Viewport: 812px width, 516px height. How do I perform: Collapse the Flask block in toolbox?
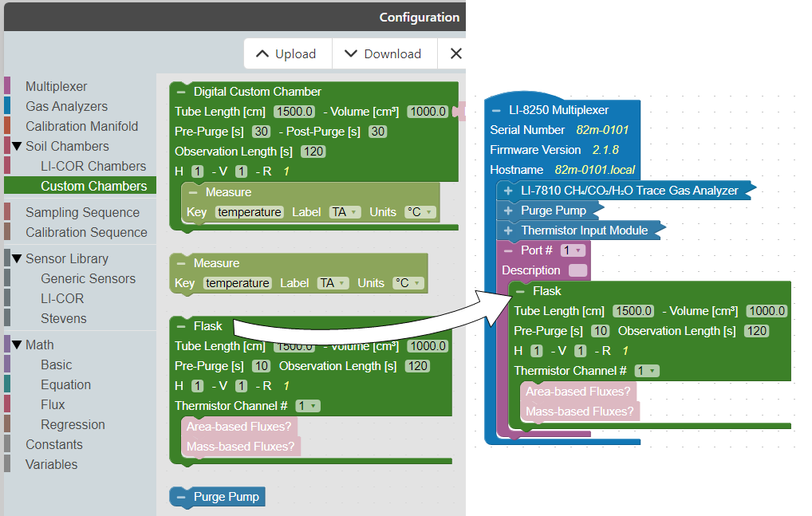tap(181, 326)
